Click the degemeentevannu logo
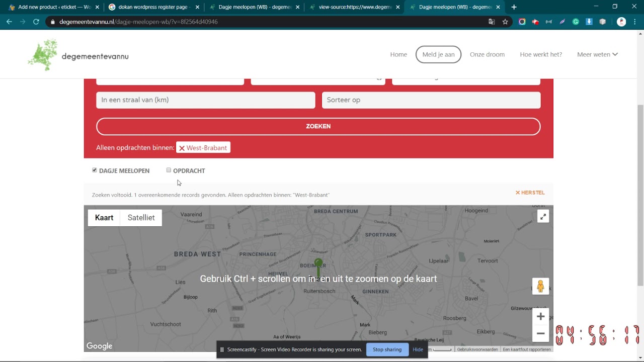This screenshot has width=644, height=362. click(78, 55)
